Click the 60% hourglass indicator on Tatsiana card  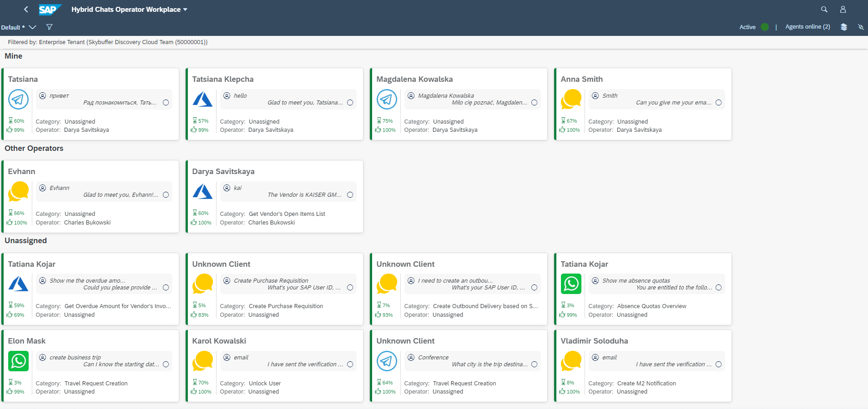click(x=16, y=121)
